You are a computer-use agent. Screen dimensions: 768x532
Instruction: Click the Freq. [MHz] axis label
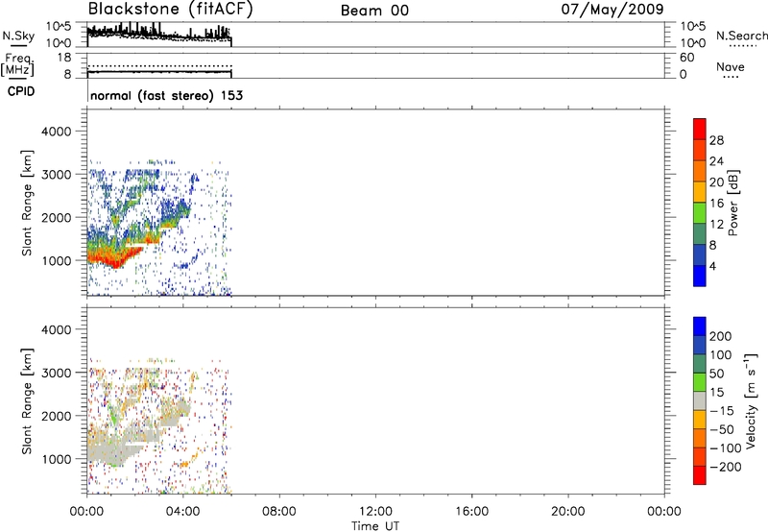coord(17,64)
